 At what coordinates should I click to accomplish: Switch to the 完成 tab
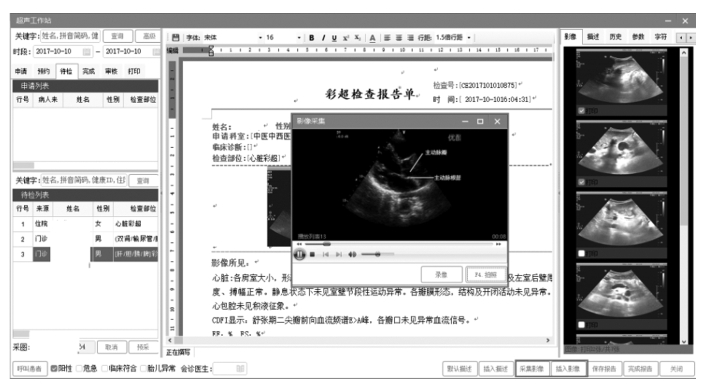[88, 71]
